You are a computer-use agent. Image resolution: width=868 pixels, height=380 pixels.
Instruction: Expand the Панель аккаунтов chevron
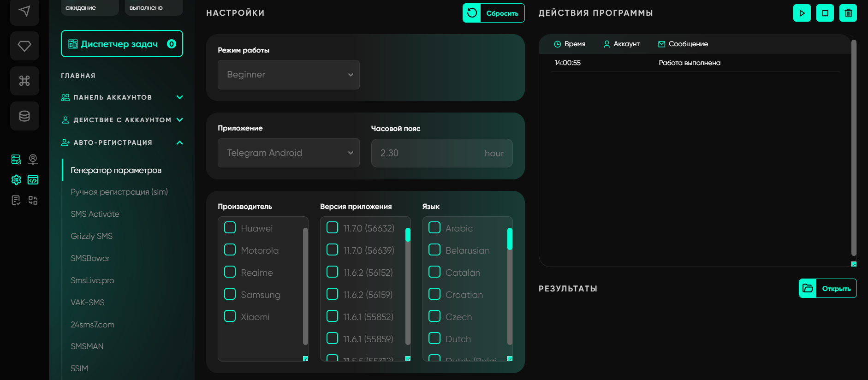pyautogui.click(x=180, y=97)
